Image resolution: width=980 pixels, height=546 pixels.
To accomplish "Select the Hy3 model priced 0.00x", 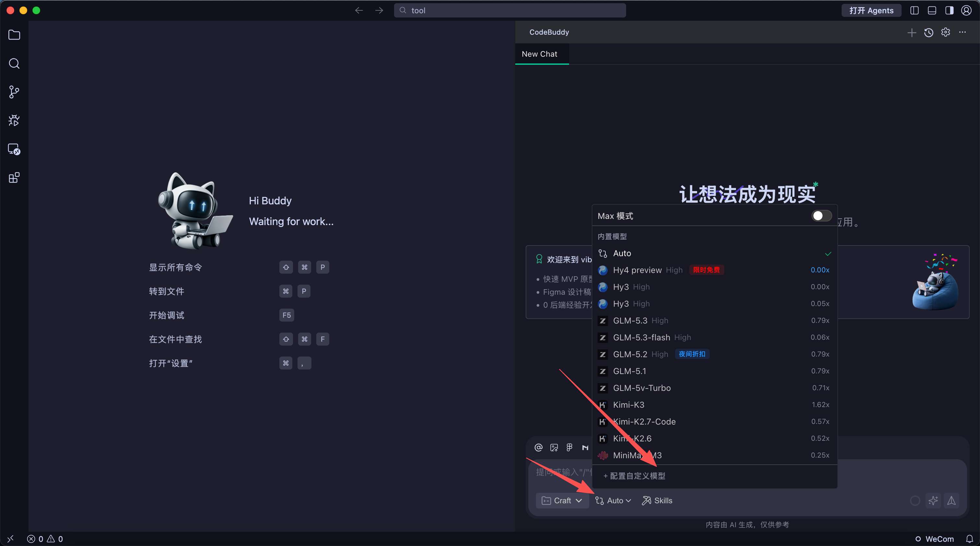I will point(715,287).
